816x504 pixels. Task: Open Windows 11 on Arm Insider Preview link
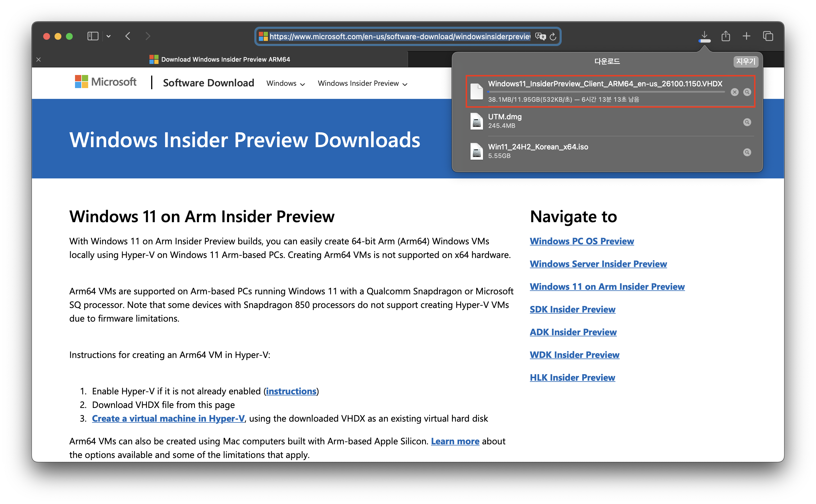point(607,286)
